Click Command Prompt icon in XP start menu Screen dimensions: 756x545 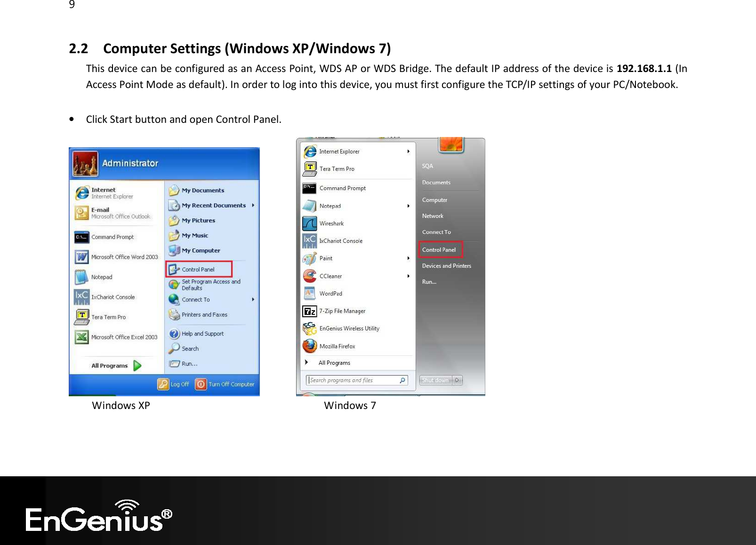click(82, 237)
